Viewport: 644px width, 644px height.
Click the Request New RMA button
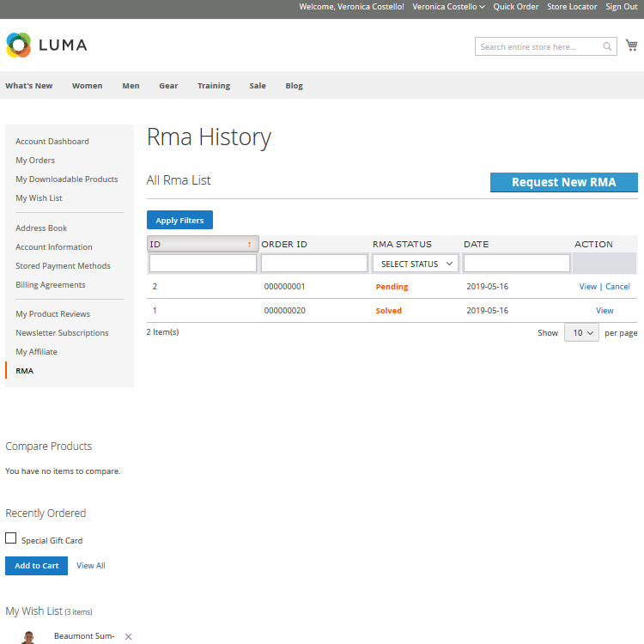(x=563, y=182)
